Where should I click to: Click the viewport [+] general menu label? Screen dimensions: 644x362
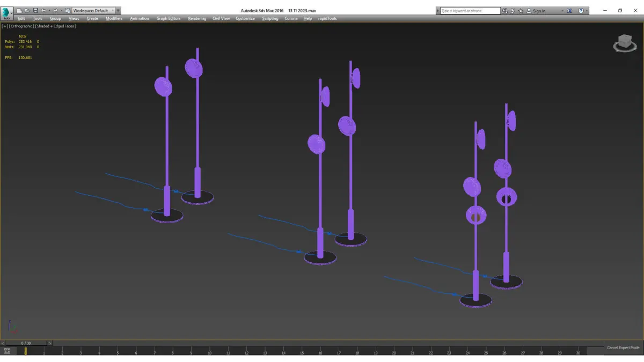[5, 26]
